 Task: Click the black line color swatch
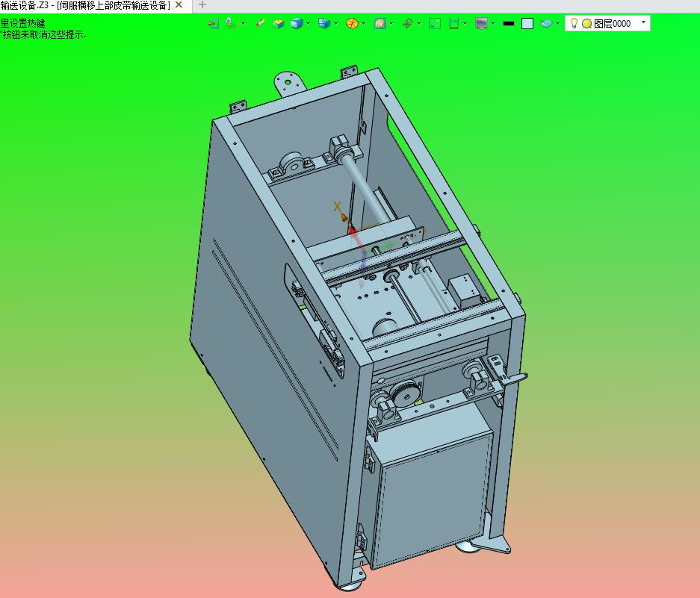coord(509,24)
